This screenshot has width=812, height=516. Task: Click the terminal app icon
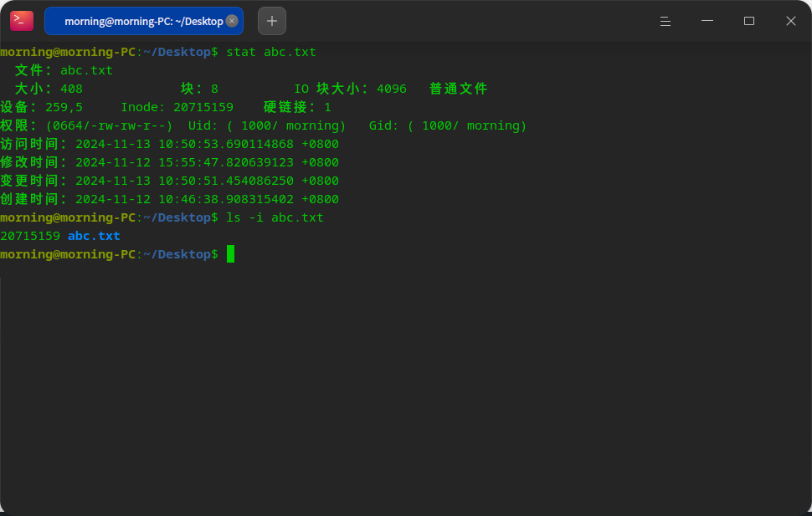click(22, 21)
